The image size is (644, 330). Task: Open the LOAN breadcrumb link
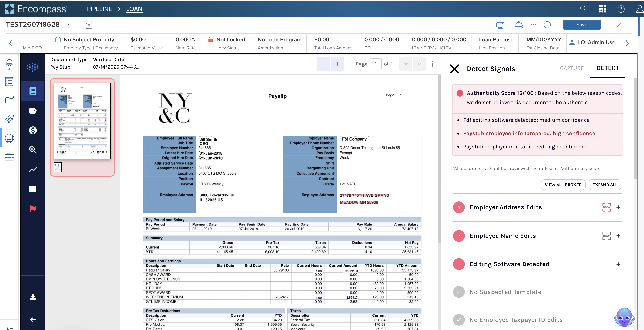tap(134, 9)
